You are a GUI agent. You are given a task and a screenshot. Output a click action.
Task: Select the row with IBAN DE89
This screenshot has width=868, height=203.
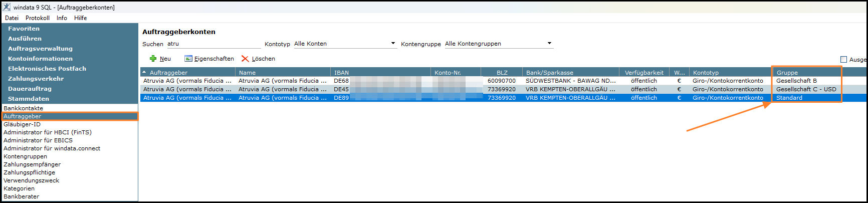tap(503, 98)
